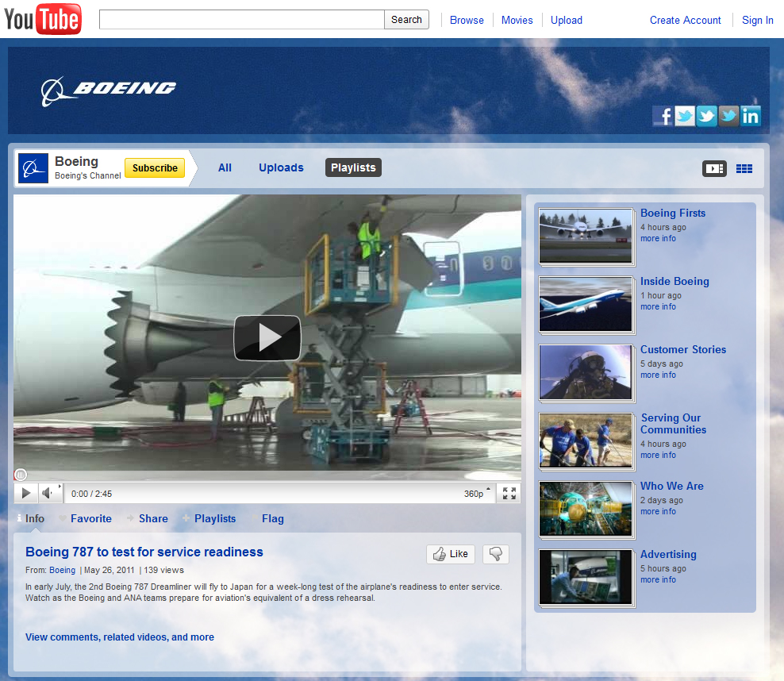784x681 pixels.
Task: Click the video progress scrubber handle
Action: tap(21, 475)
